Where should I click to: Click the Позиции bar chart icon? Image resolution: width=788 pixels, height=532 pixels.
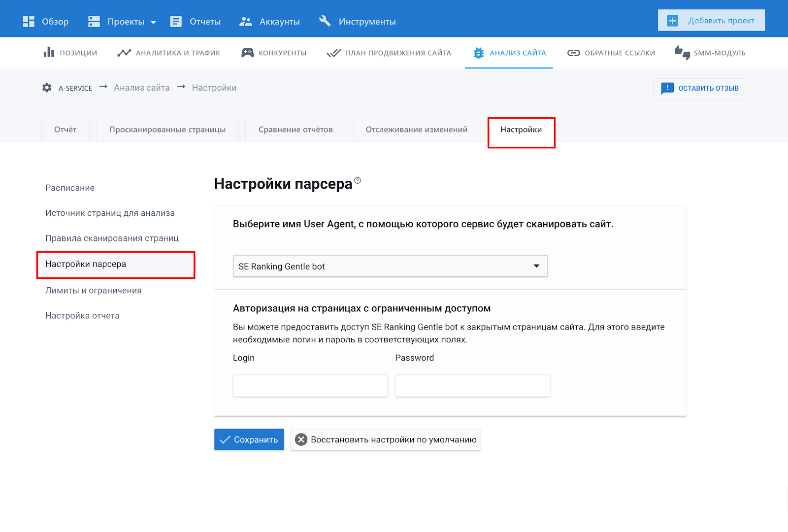pyautogui.click(x=49, y=52)
